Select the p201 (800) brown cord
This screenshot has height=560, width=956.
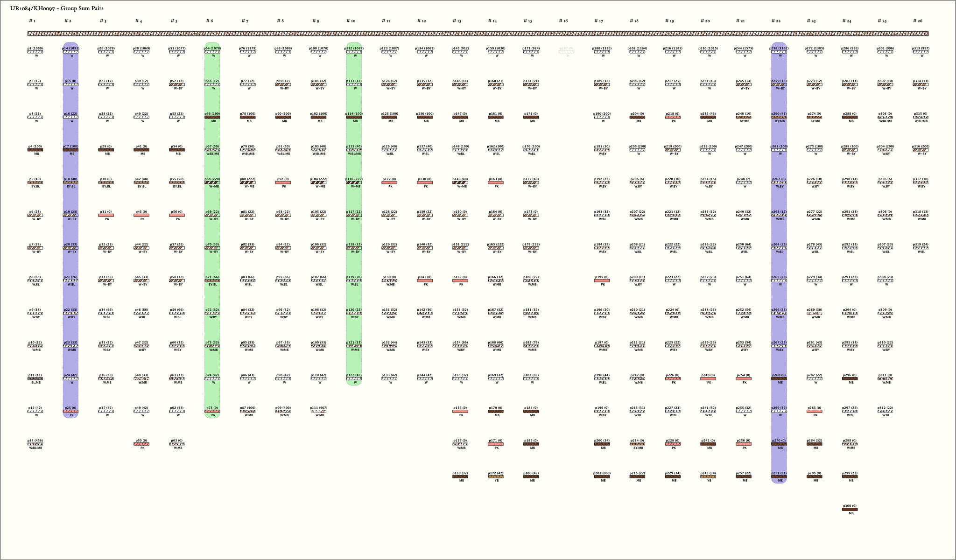(602, 476)
